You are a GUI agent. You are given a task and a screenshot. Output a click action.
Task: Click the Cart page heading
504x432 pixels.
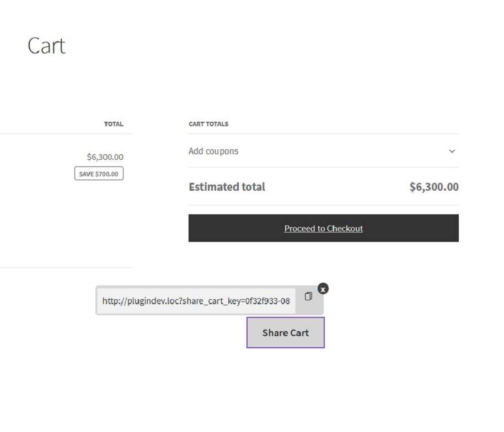pos(46,46)
